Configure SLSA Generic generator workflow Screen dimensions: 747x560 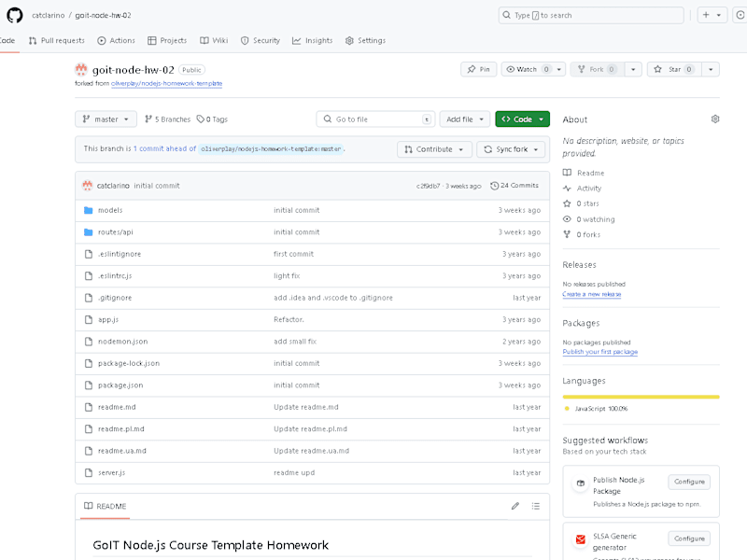[689, 539]
